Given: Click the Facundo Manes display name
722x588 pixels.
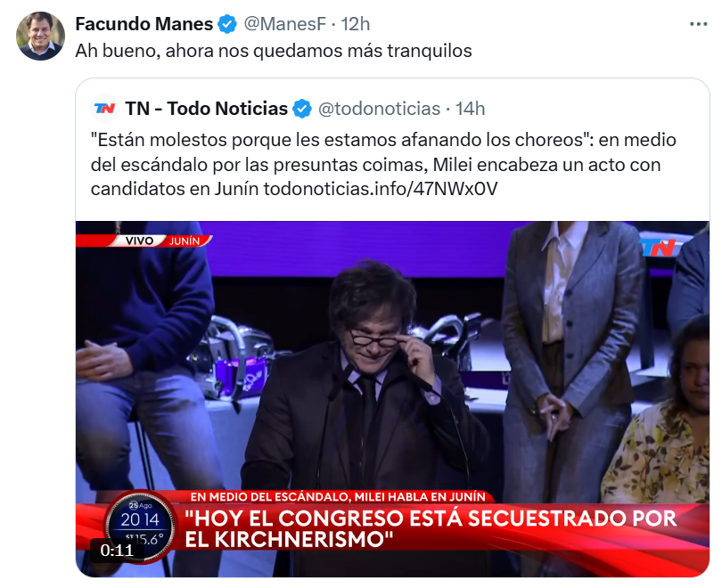Looking at the screenshot, I should (144, 24).
